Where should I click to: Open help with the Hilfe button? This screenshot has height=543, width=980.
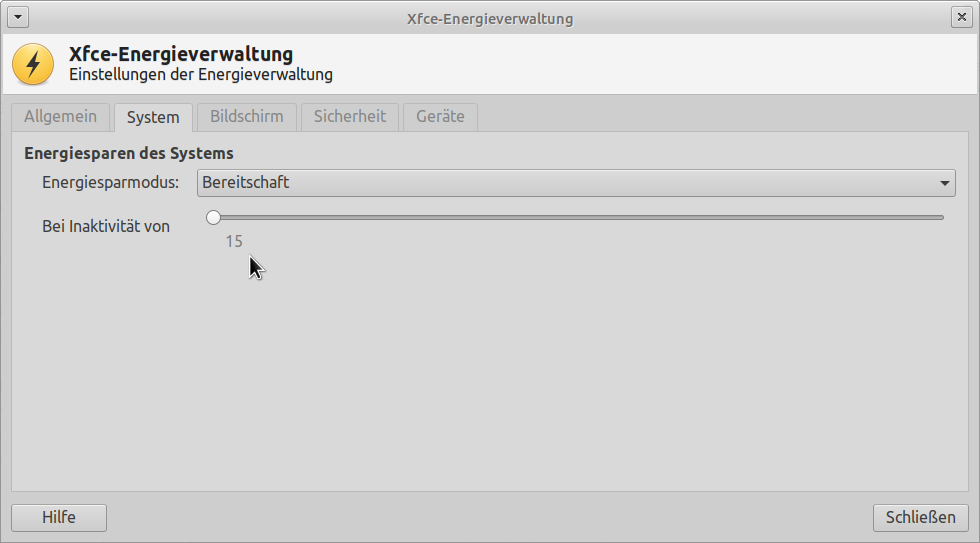59,518
